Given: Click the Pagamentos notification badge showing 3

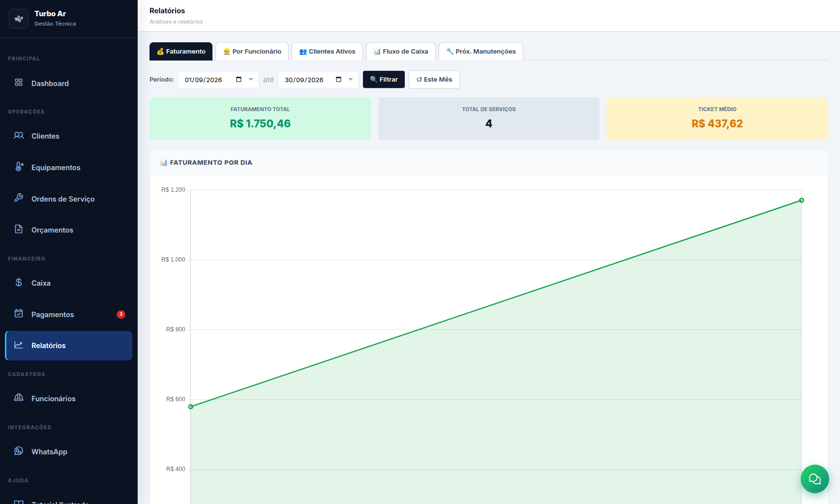Looking at the screenshot, I should coord(121,314).
